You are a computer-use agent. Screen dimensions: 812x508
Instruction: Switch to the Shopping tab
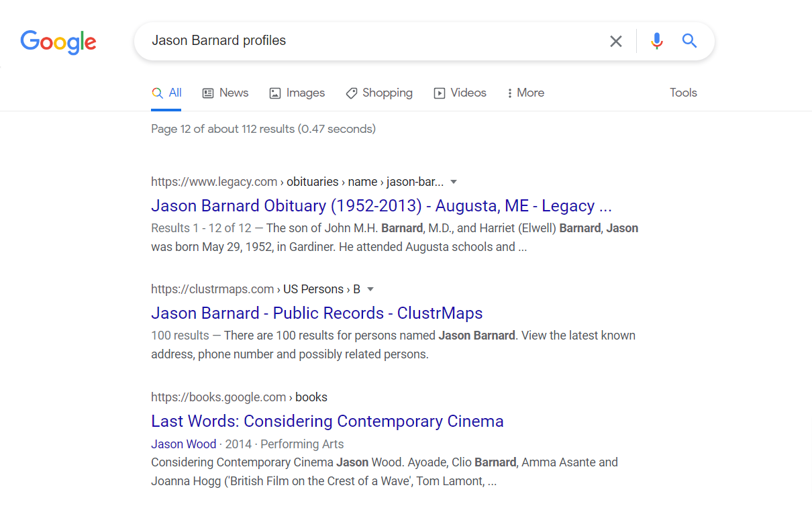pos(379,93)
